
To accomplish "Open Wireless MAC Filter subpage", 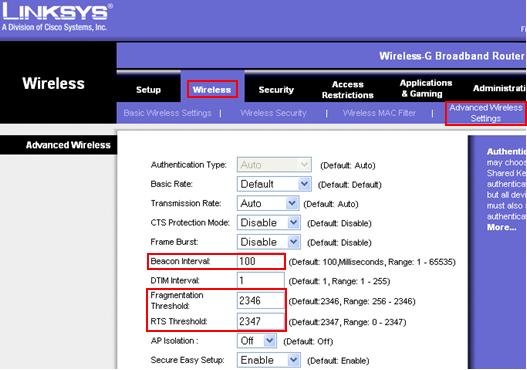I will click(379, 113).
